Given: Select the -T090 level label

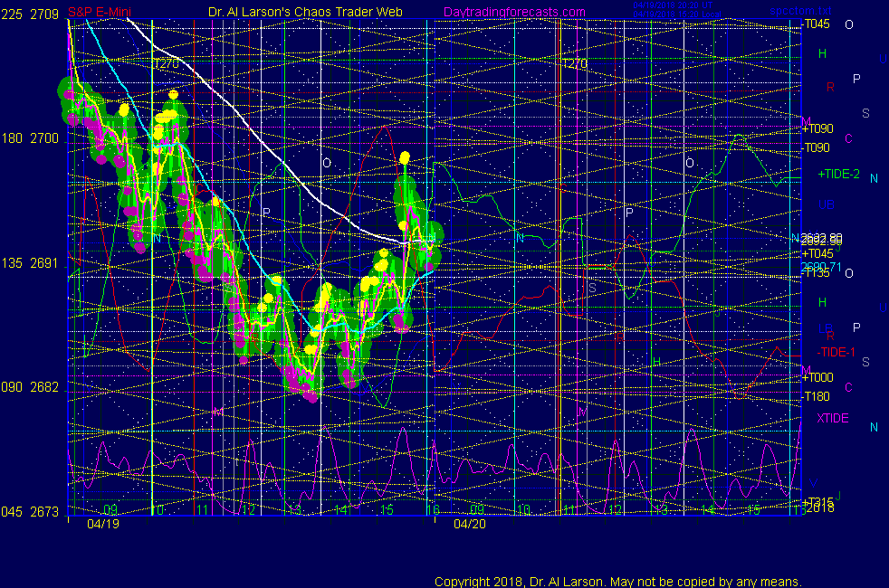Looking at the screenshot, I should [x=817, y=147].
